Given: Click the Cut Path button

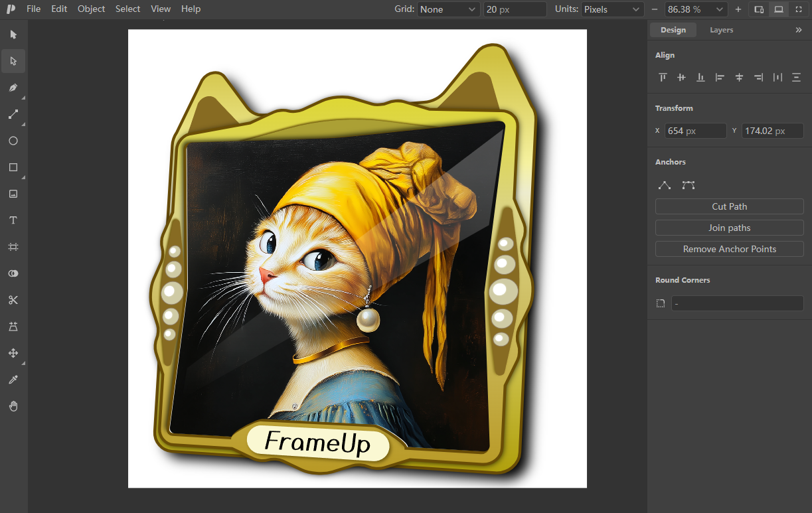Looking at the screenshot, I should pyautogui.click(x=730, y=206).
